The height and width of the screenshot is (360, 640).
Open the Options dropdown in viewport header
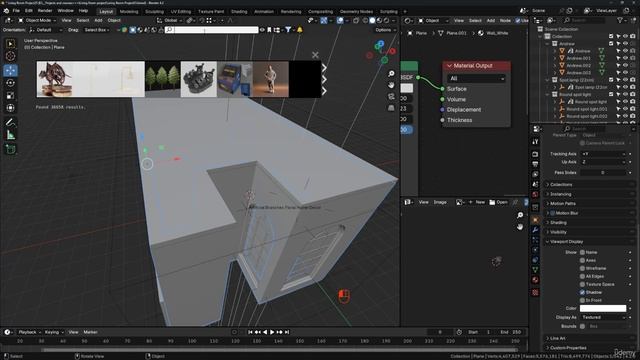click(x=385, y=30)
